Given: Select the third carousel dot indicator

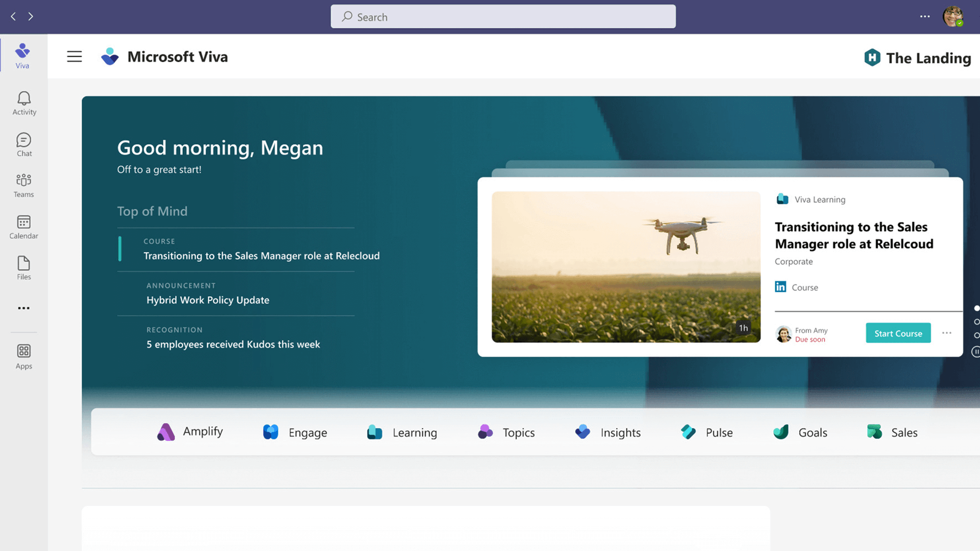Looking at the screenshot, I should pos(977,335).
